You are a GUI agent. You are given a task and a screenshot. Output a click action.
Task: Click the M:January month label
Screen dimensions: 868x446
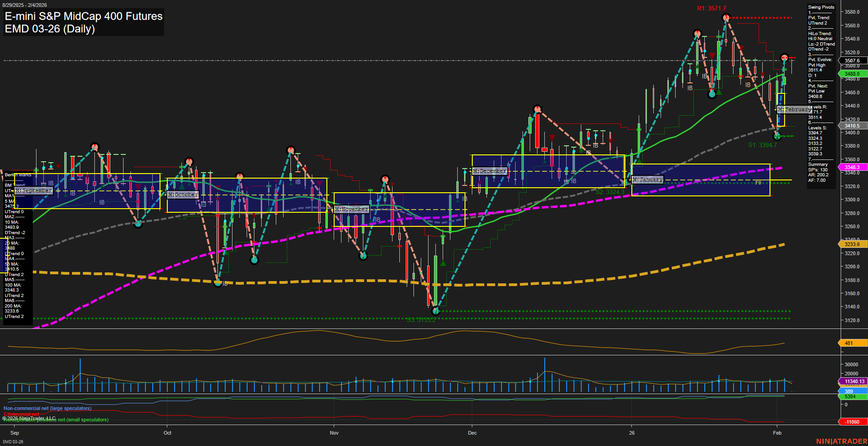(647, 179)
